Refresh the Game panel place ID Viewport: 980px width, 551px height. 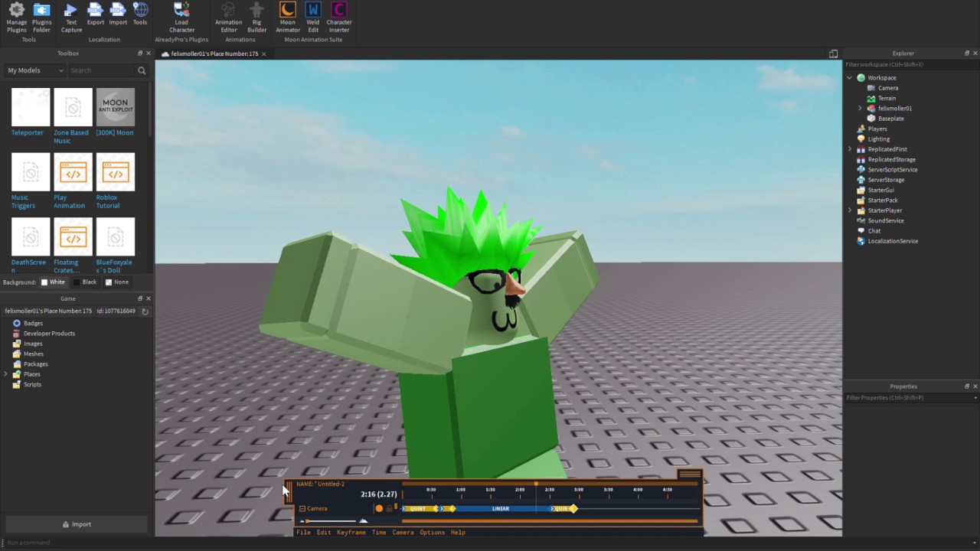(145, 311)
